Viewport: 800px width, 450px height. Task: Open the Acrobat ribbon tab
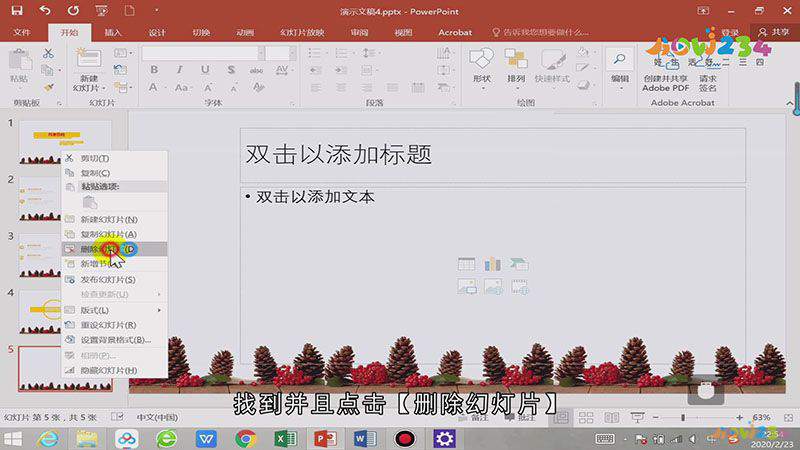coord(455,32)
